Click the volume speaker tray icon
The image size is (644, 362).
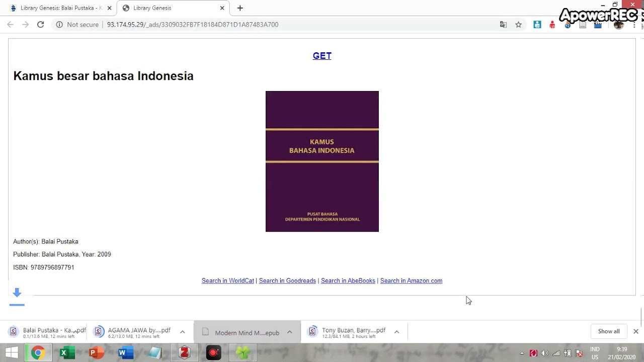pyautogui.click(x=545, y=353)
